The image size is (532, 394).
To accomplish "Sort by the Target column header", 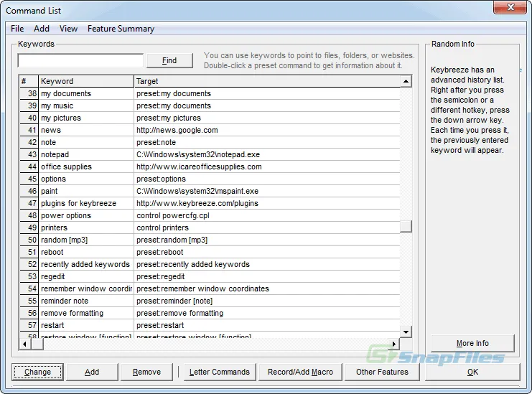I will tap(267, 81).
